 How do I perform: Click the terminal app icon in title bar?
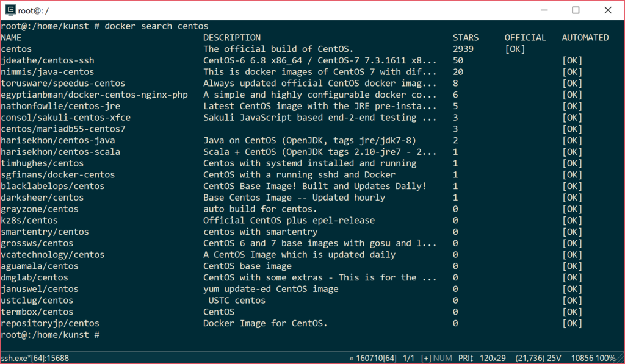[10, 10]
